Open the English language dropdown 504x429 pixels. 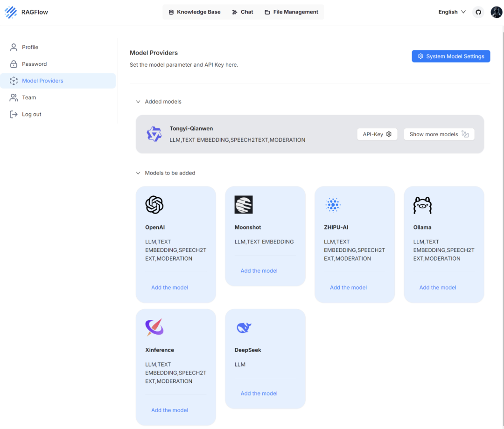click(452, 12)
